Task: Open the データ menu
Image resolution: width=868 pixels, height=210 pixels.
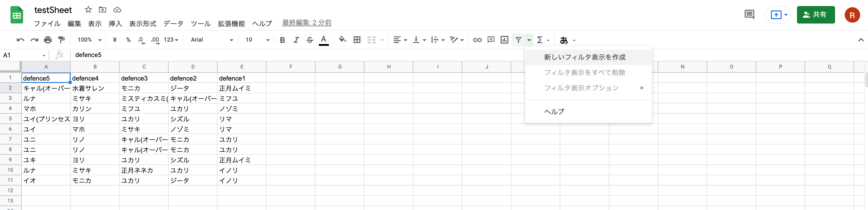Action: coord(173,24)
